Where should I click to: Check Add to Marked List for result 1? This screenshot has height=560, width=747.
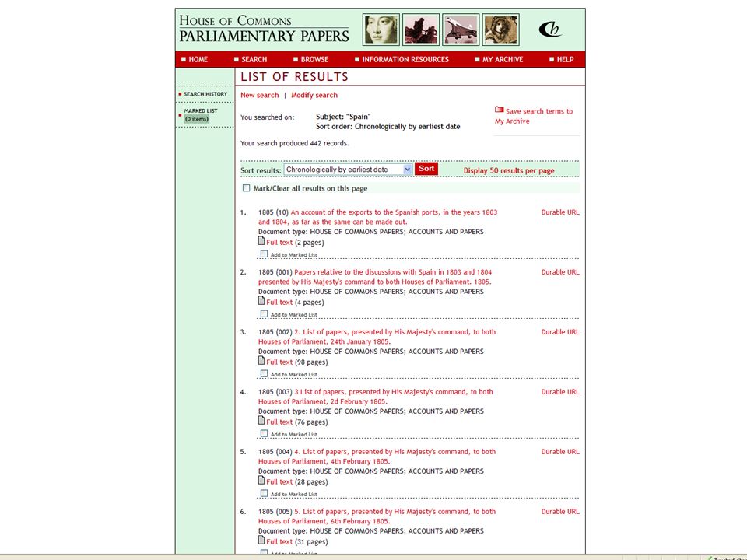(264, 254)
